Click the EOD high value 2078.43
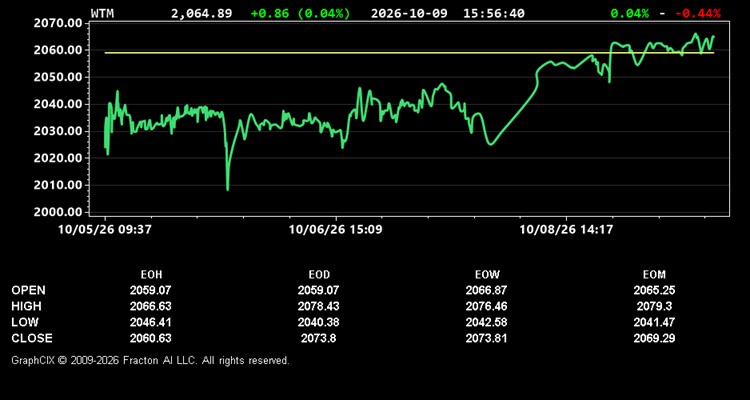This screenshot has width=750, height=400. point(319,306)
